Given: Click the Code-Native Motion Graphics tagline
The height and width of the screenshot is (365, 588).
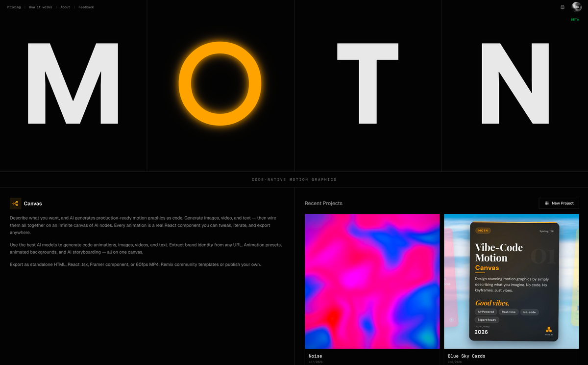Looking at the screenshot, I should click(x=294, y=180).
